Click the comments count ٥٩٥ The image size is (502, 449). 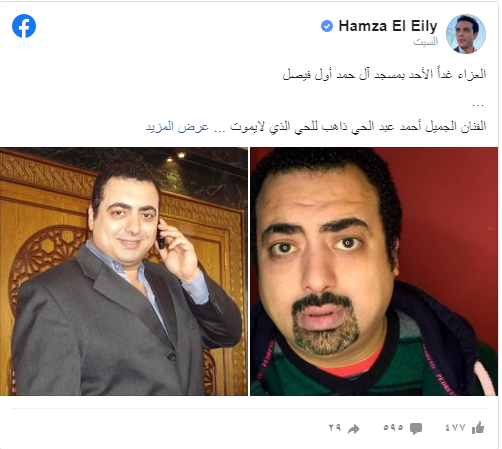coord(393,428)
